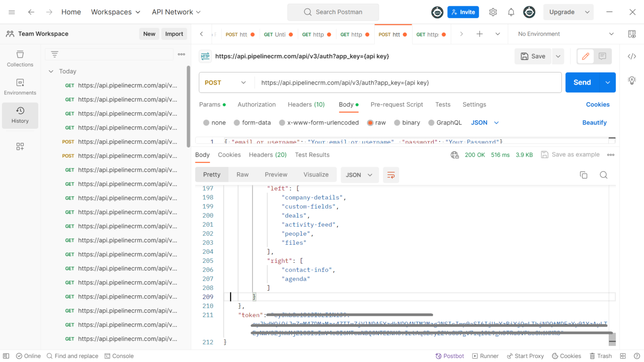
Task: Open the notifications bell
Action: tap(511, 12)
